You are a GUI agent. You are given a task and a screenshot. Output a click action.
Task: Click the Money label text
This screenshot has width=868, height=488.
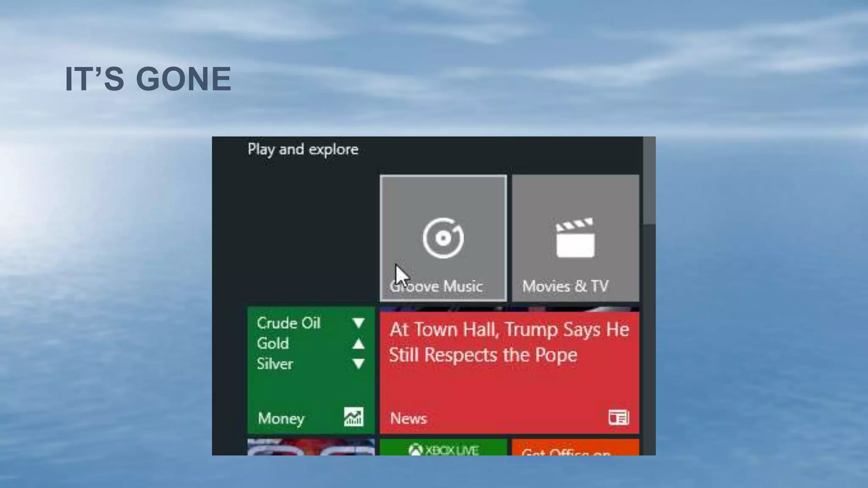tap(281, 419)
